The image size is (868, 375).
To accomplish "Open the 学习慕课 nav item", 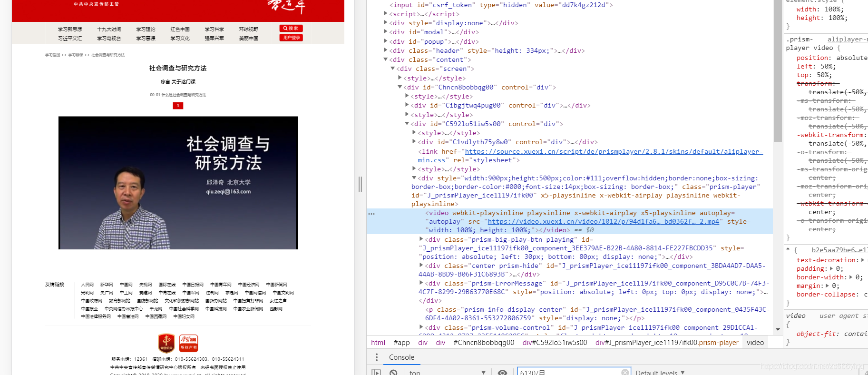I will click(146, 39).
